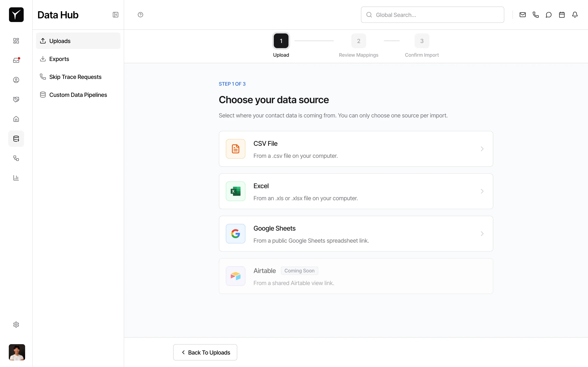The image size is (588, 367).
Task: Expand the Google Sheets option chevron
Action: 482,233
